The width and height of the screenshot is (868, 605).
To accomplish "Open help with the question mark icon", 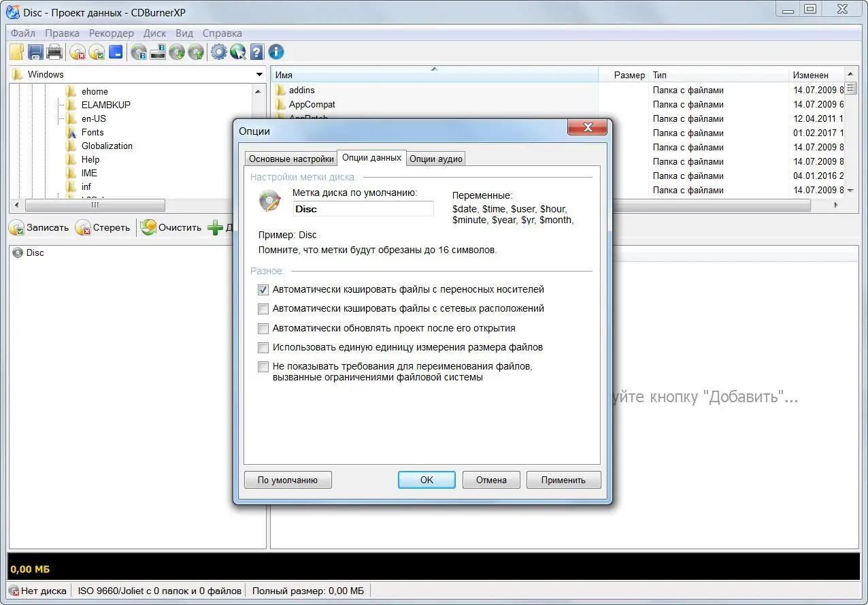I will (256, 52).
